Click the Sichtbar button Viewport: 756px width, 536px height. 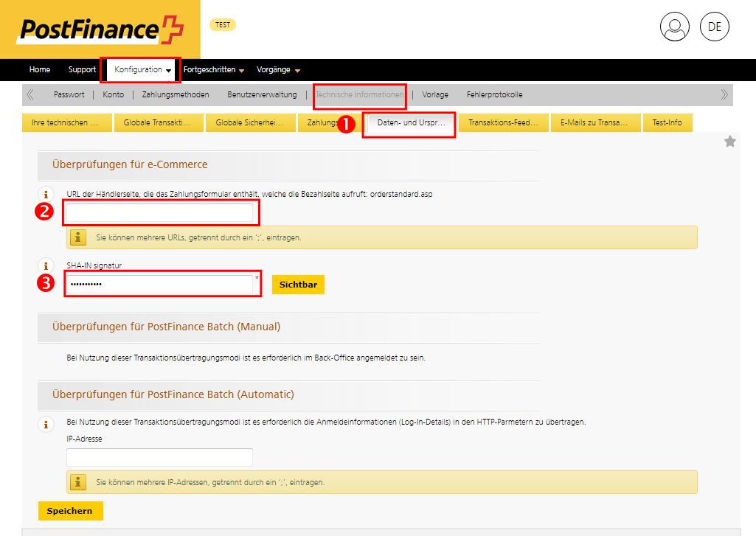point(298,285)
